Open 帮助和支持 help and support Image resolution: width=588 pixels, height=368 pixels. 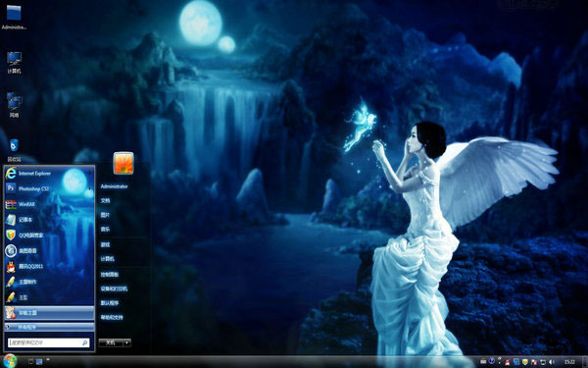click(112, 317)
